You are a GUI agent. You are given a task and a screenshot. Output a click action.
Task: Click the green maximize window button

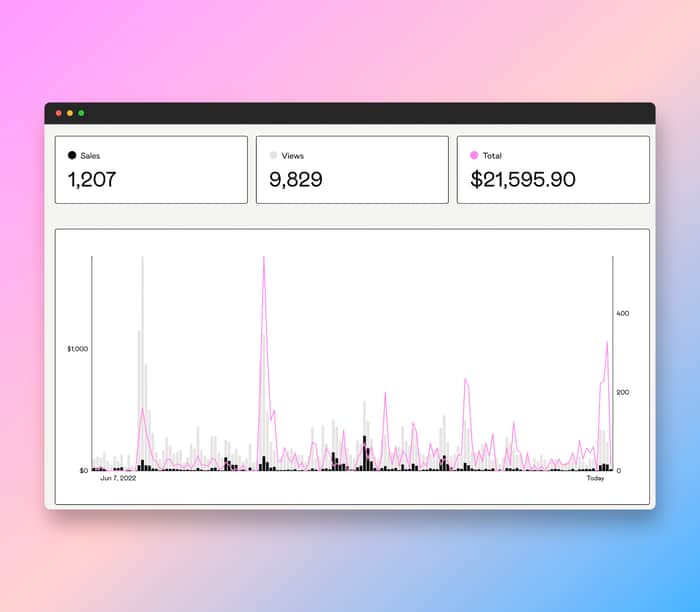(81, 113)
